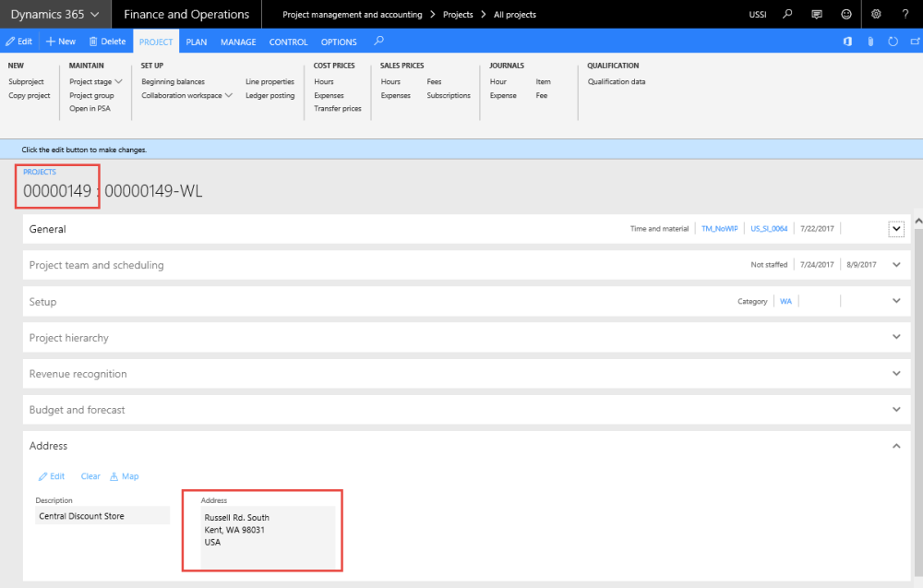The width and height of the screenshot is (923, 588).
Task: Expand the Budget and forecast section
Action: [x=896, y=409]
